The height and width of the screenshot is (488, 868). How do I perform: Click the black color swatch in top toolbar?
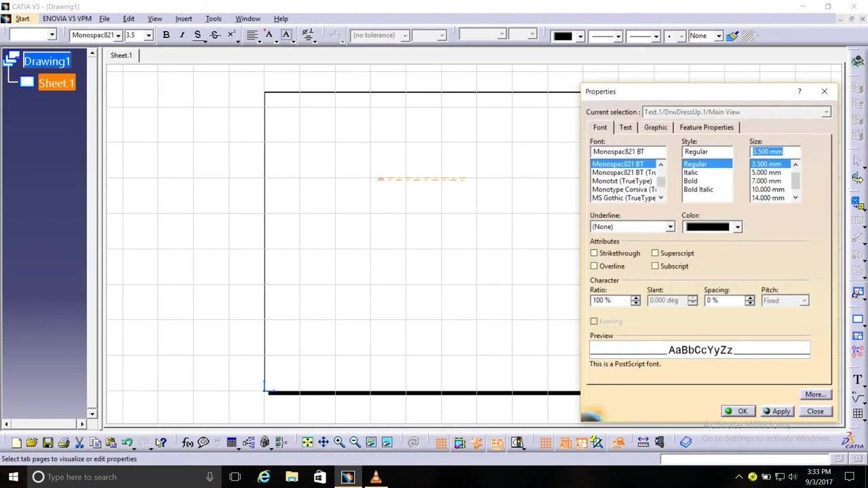563,36
